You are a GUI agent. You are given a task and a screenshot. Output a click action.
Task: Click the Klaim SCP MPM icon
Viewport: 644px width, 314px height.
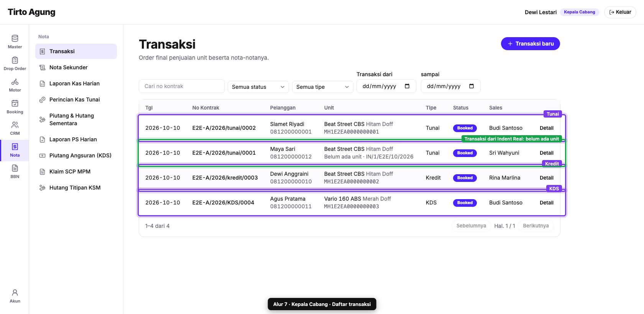tap(43, 172)
